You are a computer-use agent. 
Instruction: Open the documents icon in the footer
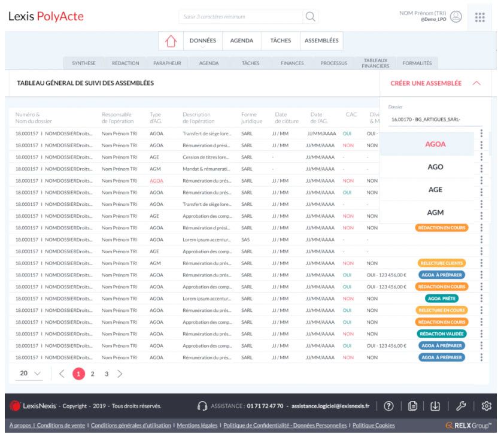412,406
